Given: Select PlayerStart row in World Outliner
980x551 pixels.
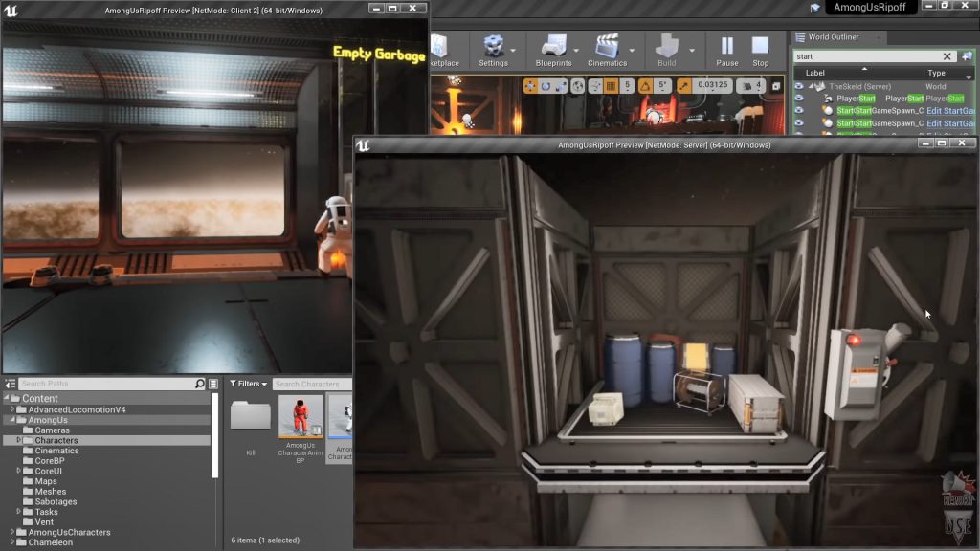Looking at the screenshot, I should pos(883,99).
